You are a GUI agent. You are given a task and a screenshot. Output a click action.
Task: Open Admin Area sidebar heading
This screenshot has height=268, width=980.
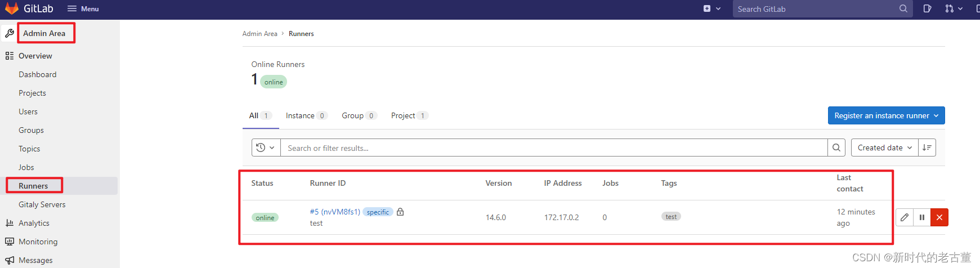(x=44, y=33)
